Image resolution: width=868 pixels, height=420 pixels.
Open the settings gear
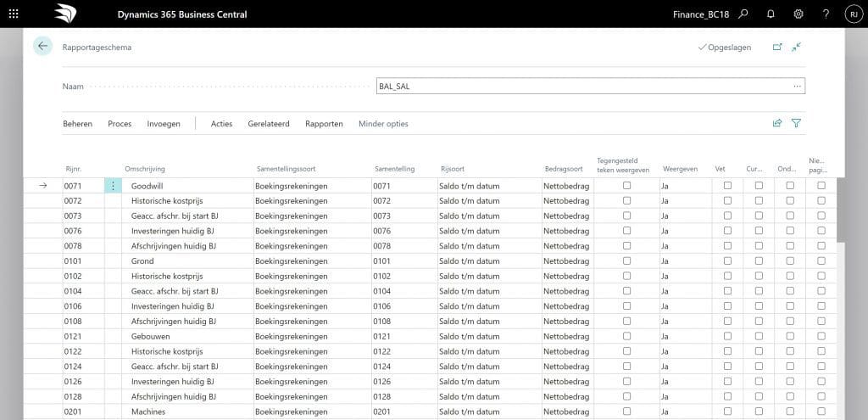(x=798, y=14)
